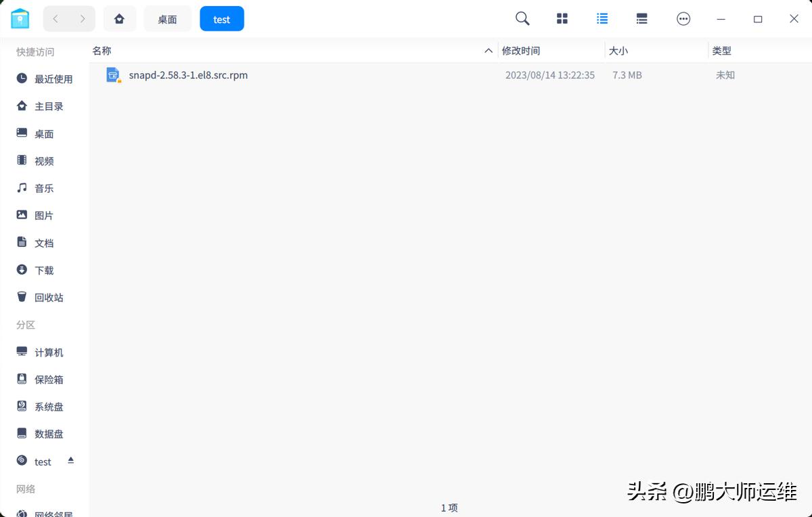Open the 视频 videos folder

click(43, 160)
